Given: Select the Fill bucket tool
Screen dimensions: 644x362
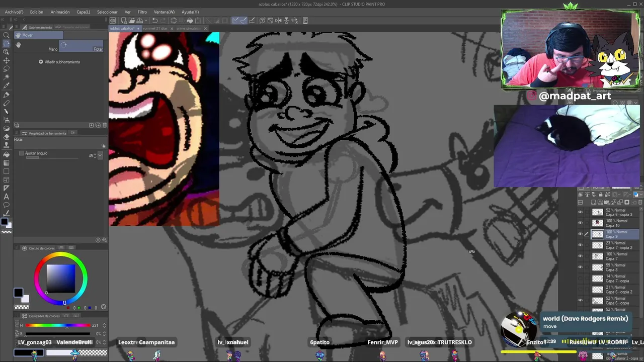Looking at the screenshot, I should tap(7, 154).
